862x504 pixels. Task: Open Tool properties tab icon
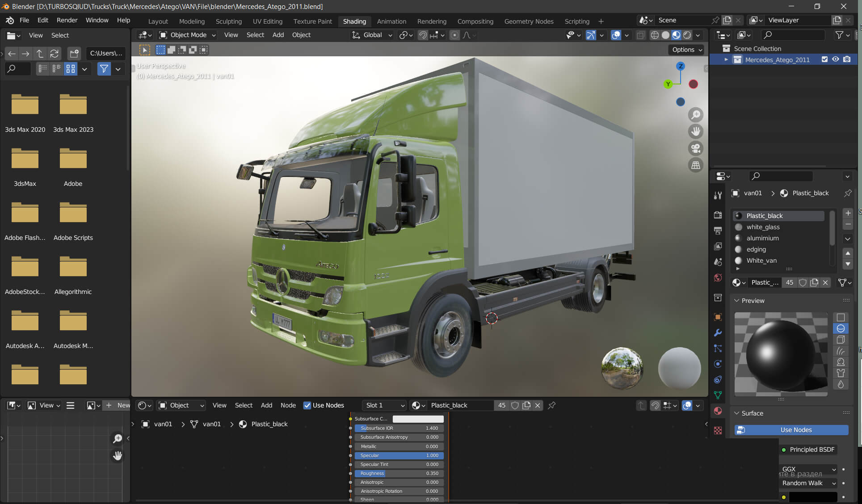coord(718,195)
